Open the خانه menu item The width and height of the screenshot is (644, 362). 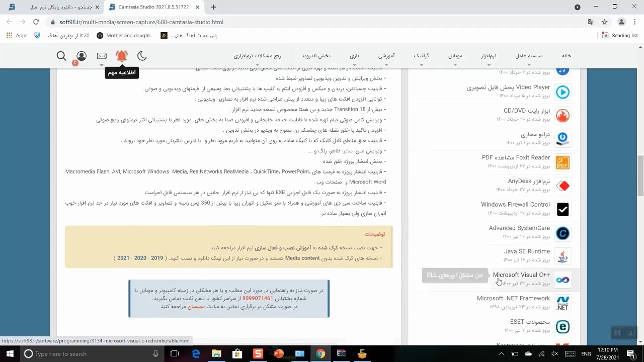567,56
